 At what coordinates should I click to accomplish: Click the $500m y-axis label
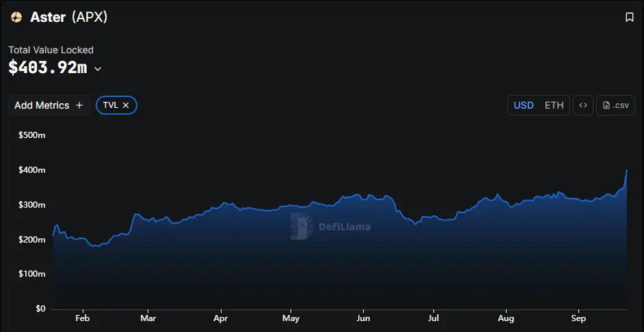[x=31, y=135]
